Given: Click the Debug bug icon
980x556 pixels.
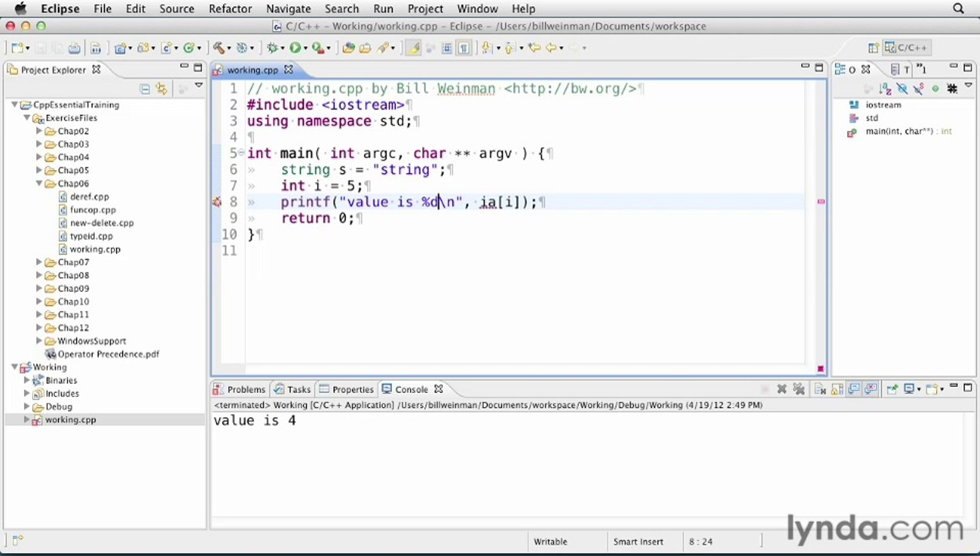Looking at the screenshot, I should click(x=272, y=48).
